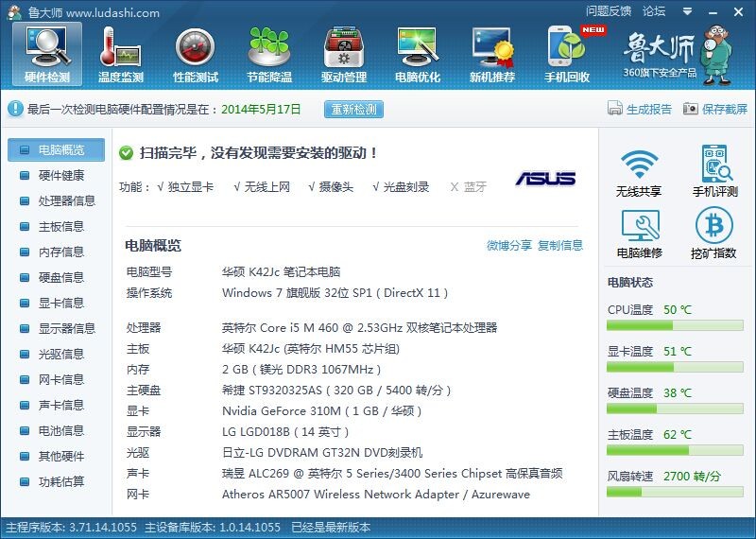756x539 pixels.
Task: Click the 硬盘温度 progress bar
Action: (675, 409)
